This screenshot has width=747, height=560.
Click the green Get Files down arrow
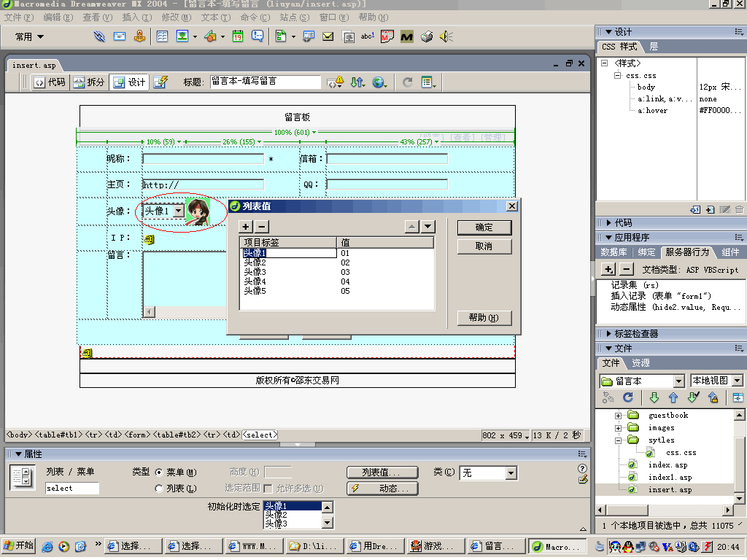point(654,397)
